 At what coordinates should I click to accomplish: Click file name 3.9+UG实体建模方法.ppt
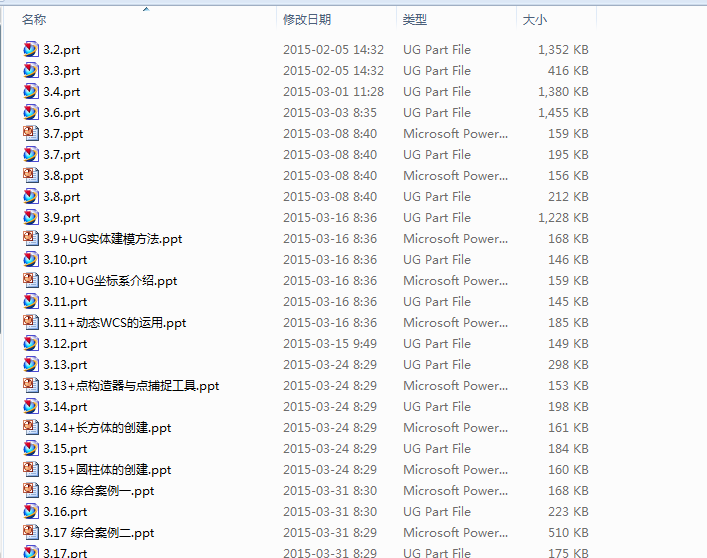(x=113, y=239)
